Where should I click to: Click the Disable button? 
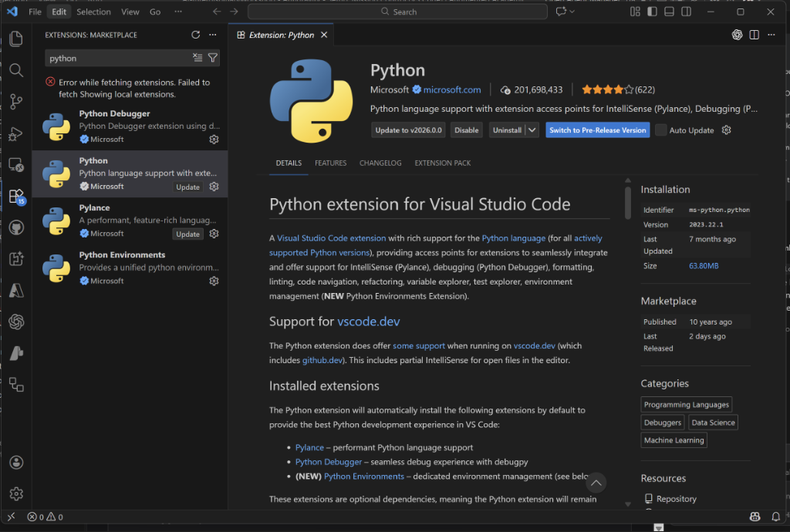tap(467, 130)
